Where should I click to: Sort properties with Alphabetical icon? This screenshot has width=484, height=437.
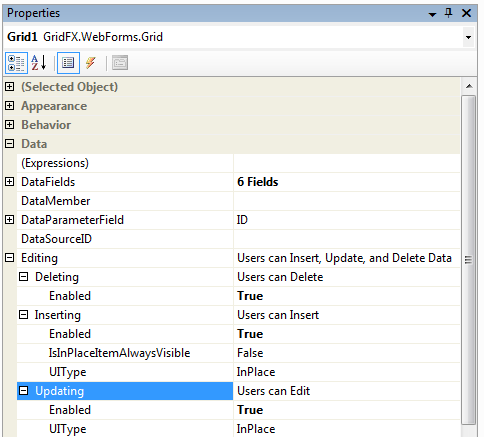pos(39,63)
